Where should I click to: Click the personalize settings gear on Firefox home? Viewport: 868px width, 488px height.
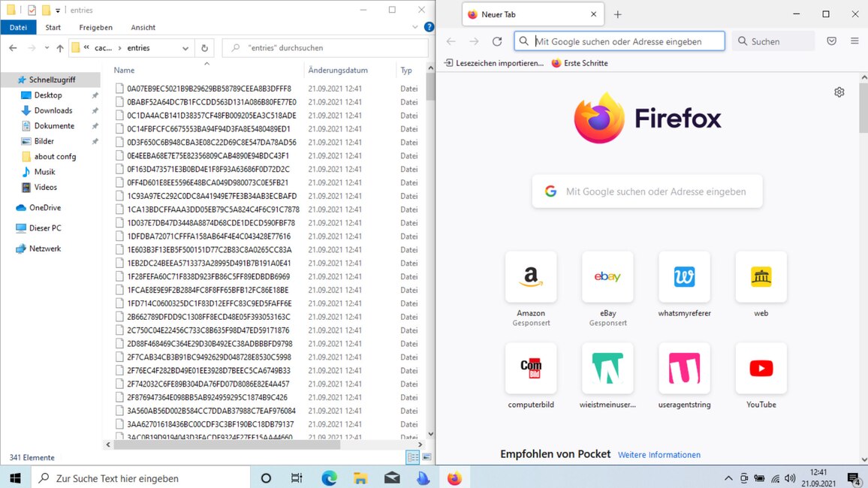pos(839,92)
